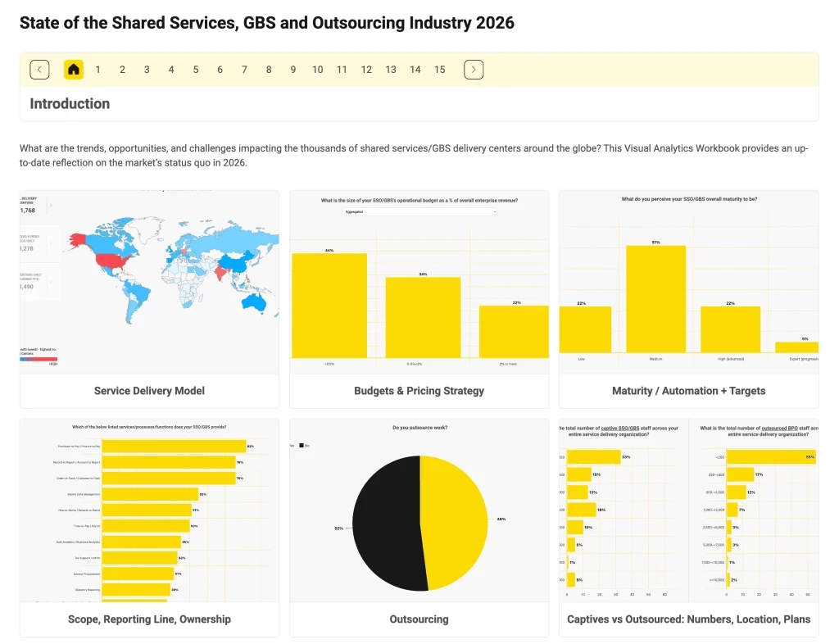Jump to page 5 in the navigation

tap(196, 70)
